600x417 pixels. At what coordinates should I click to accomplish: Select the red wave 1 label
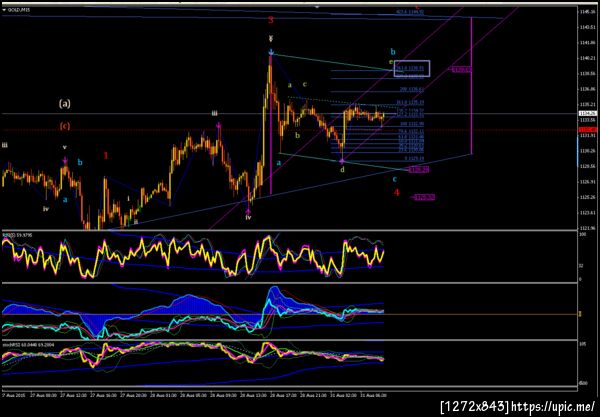tap(106, 155)
